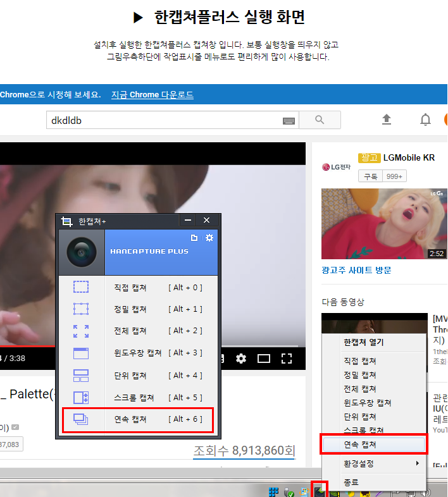Select the 윈도우창 캡쳐 window icon
This screenshot has height=497, width=448.
click(x=81, y=353)
